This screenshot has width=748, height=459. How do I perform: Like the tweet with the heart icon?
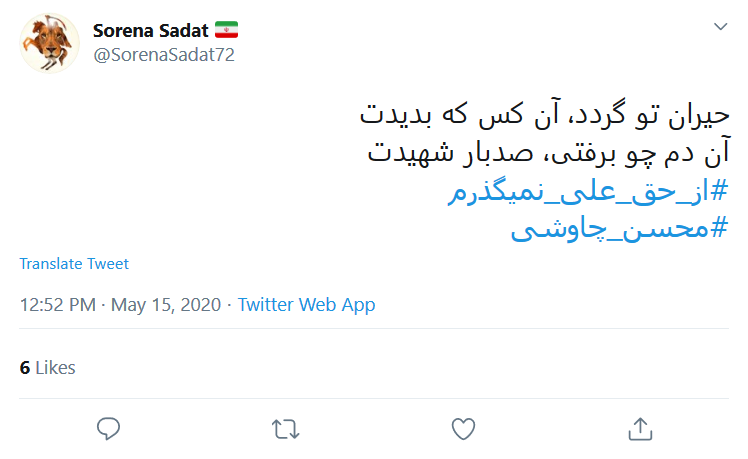pyautogui.click(x=462, y=429)
